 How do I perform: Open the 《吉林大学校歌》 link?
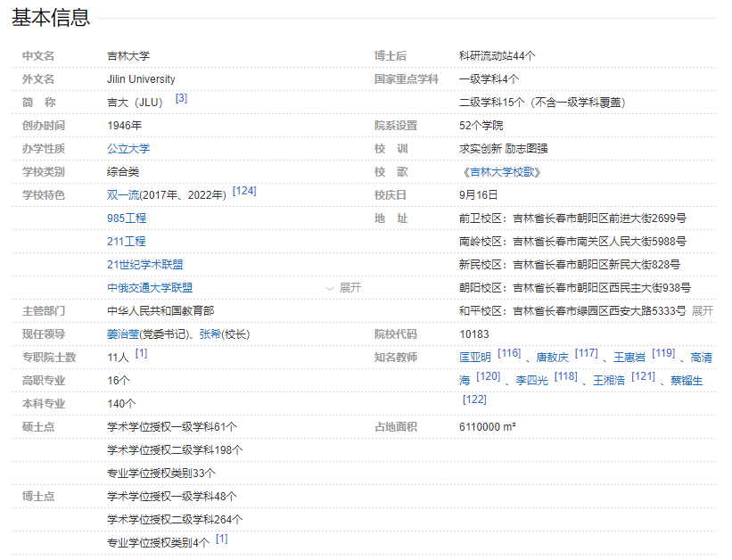tap(499, 172)
